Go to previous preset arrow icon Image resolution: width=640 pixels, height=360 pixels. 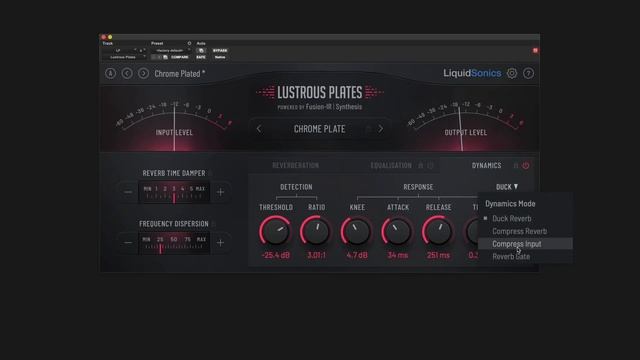click(x=127, y=73)
